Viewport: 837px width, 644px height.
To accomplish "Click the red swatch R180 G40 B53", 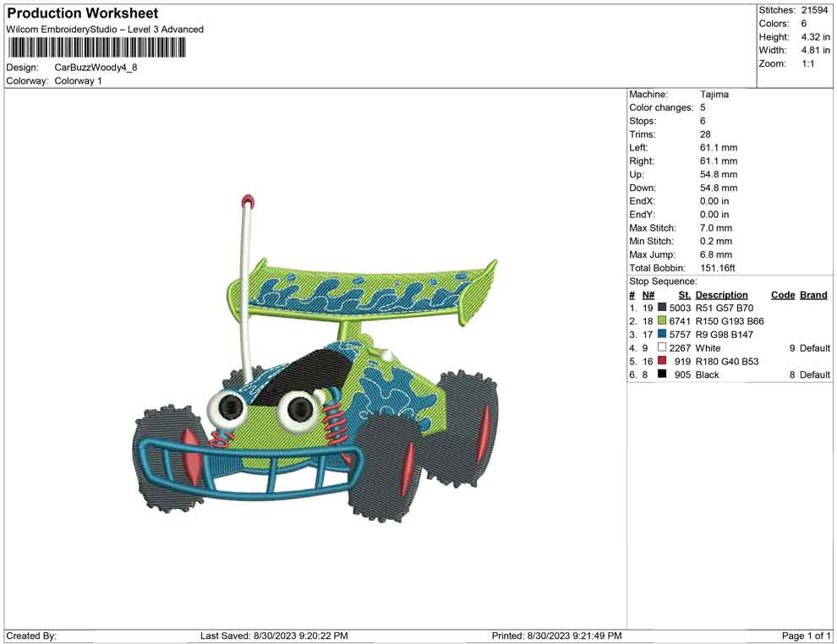I will click(x=662, y=361).
